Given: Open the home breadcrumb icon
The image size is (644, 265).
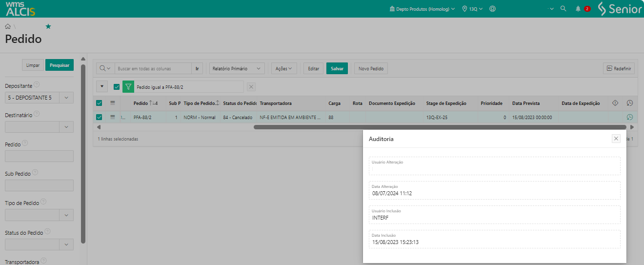Looking at the screenshot, I should (x=8, y=26).
